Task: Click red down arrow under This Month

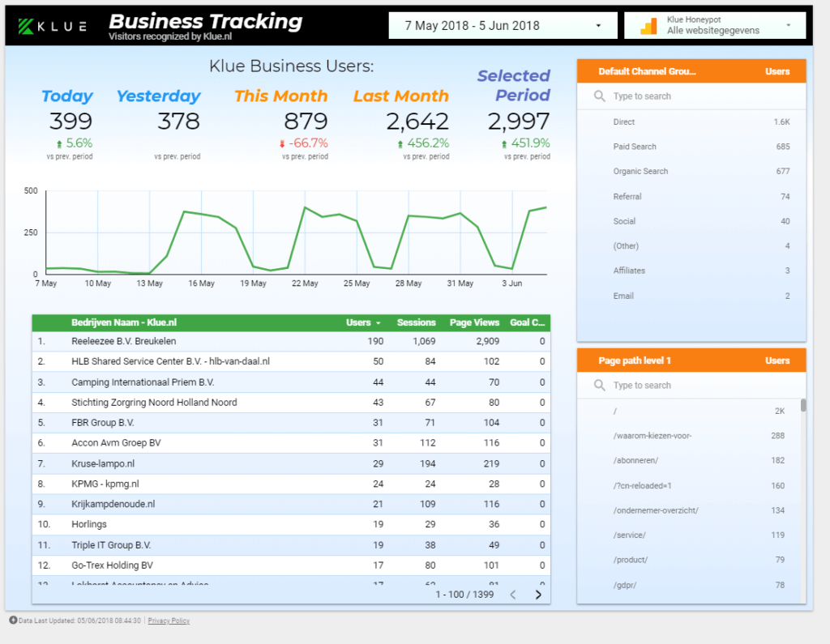Action: (x=282, y=144)
